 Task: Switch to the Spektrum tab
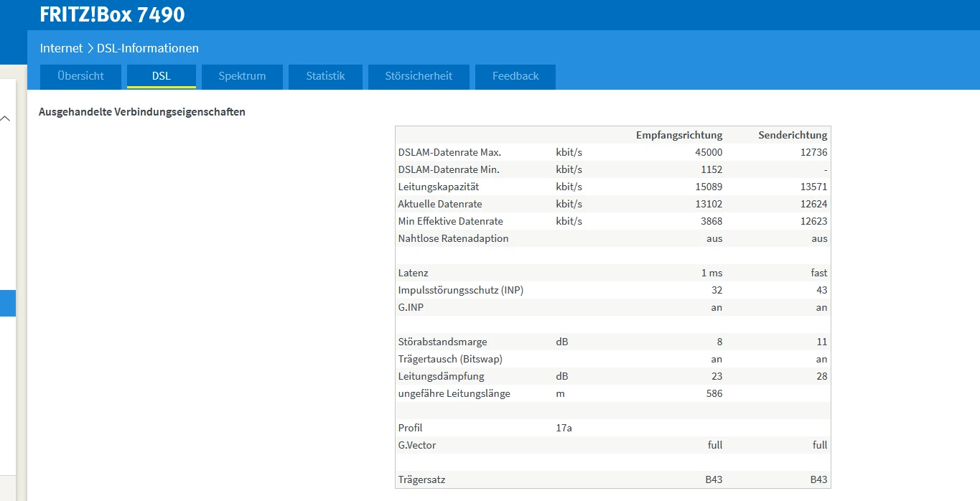tap(242, 76)
